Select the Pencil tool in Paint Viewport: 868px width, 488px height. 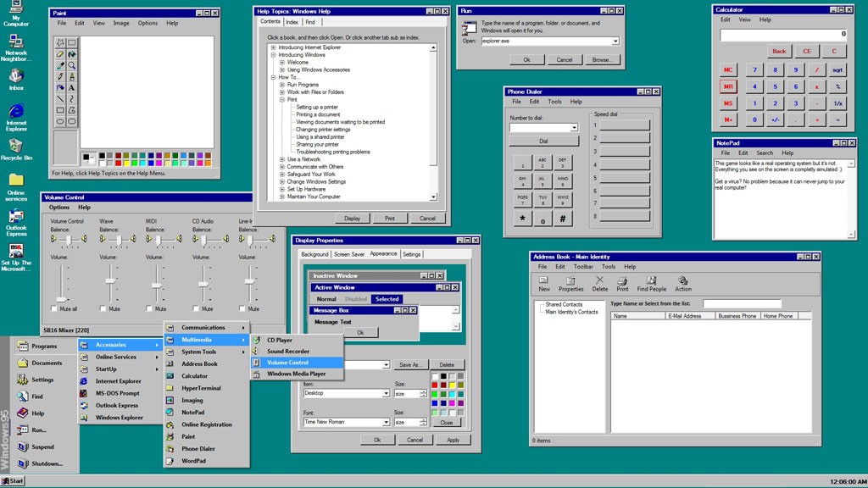pyautogui.click(x=59, y=76)
